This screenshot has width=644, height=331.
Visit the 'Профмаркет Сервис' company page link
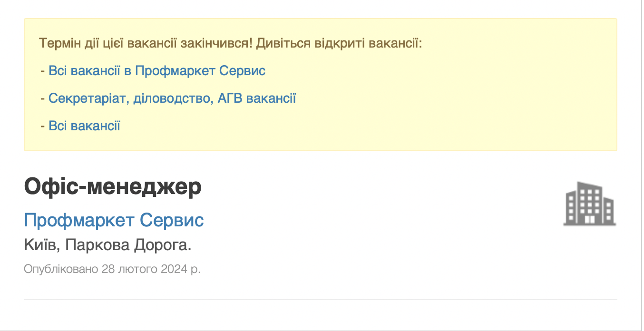[114, 220]
